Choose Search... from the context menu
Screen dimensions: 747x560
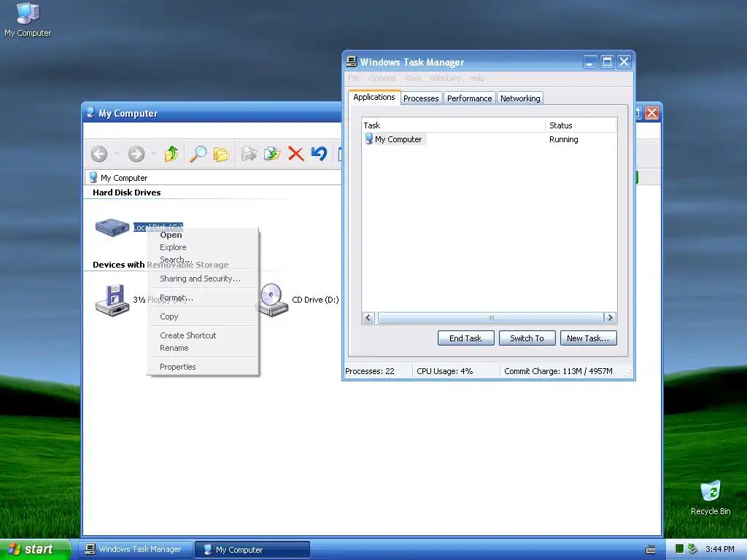[x=203, y=260]
